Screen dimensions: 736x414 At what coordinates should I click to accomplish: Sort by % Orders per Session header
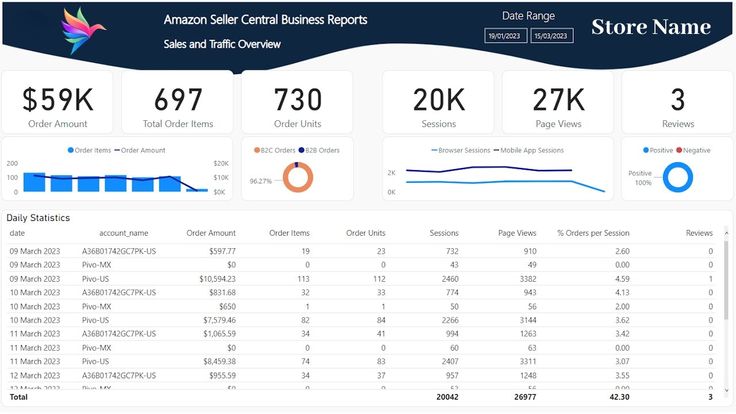pyautogui.click(x=593, y=233)
